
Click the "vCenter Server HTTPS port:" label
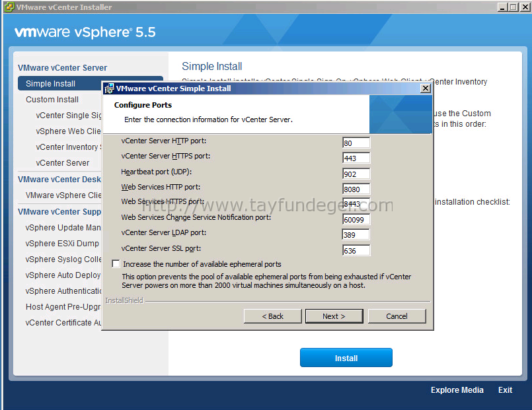[x=166, y=156]
